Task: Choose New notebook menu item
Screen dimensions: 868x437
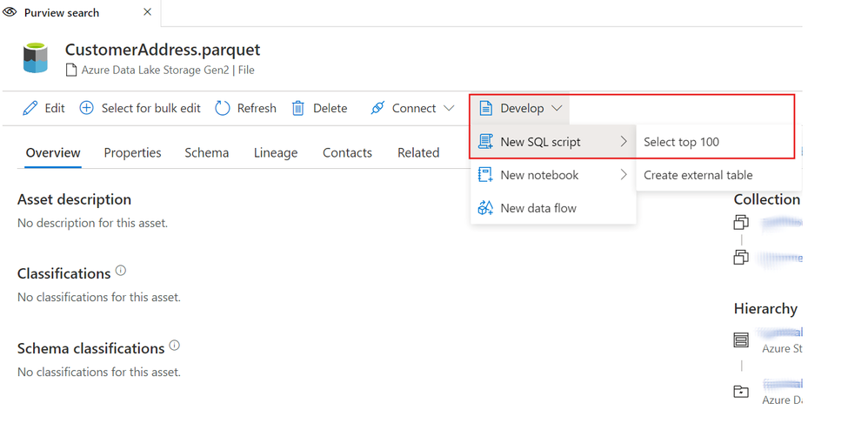Action: coord(553,175)
